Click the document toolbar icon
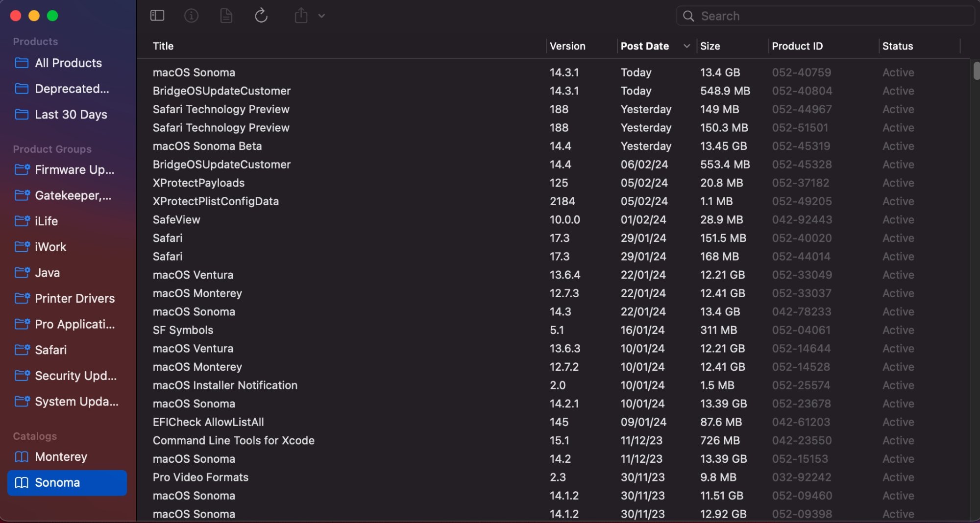The width and height of the screenshot is (980, 523). click(226, 16)
